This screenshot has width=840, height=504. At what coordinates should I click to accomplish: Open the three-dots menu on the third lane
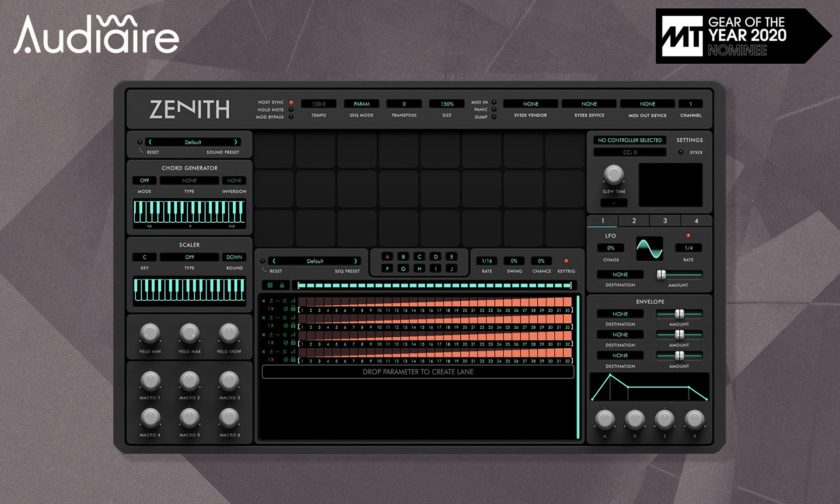(x=277, y=335)
